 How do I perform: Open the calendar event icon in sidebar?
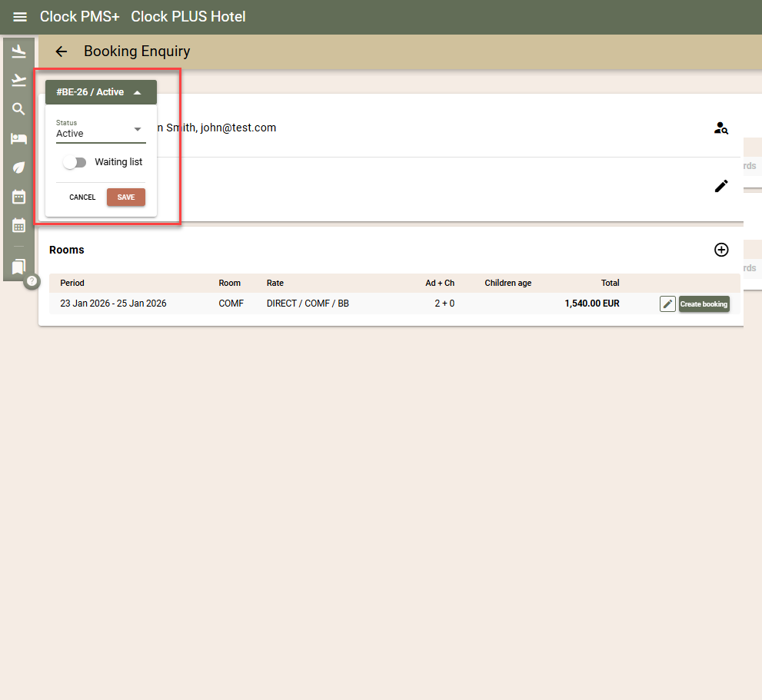pyautogui.click(x=19, y=197)
